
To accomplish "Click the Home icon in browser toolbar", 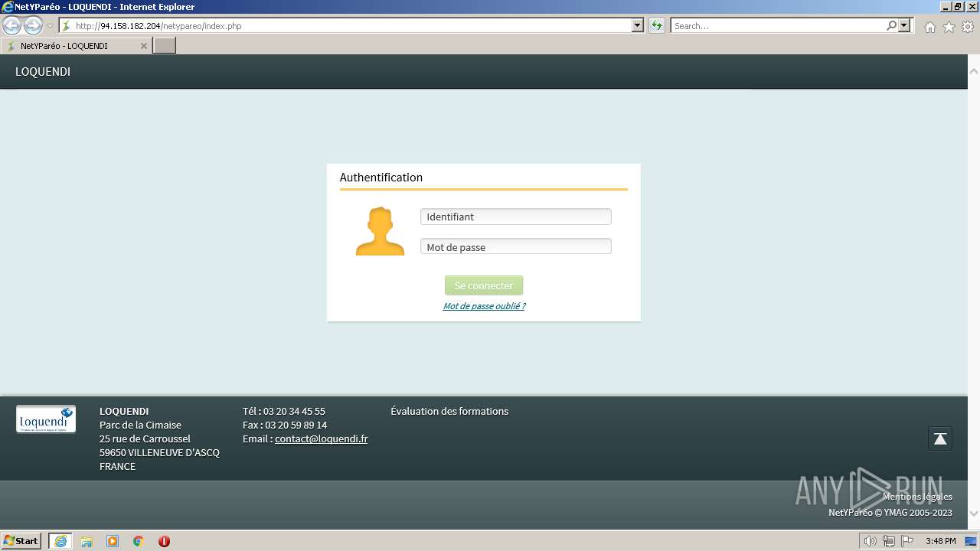I will [x=929, y=27].
